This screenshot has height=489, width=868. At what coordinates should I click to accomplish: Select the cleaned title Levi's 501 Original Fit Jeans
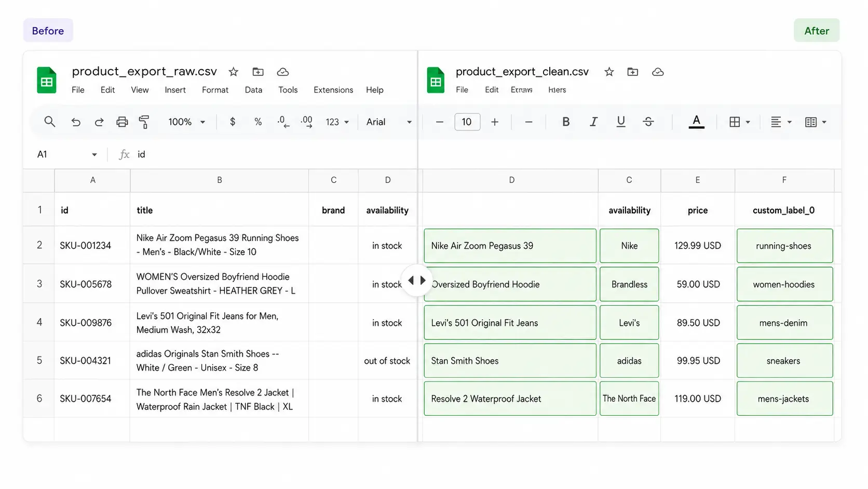[510, 323]
